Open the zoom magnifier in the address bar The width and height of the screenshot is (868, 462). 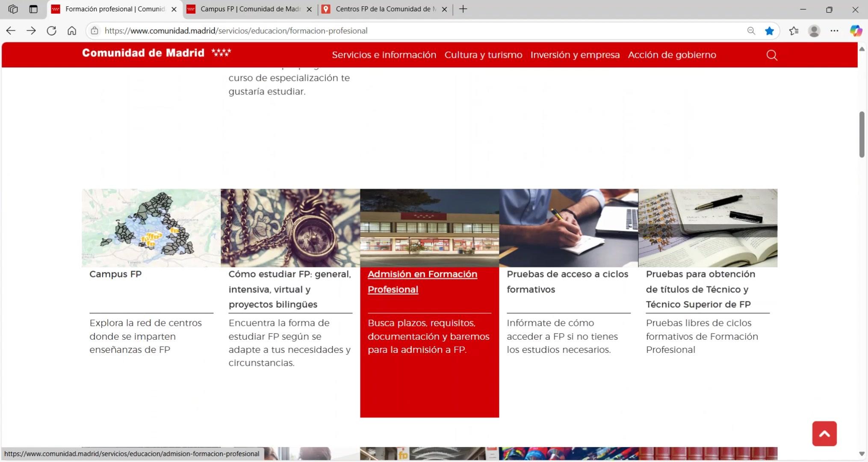pos(751,31)
